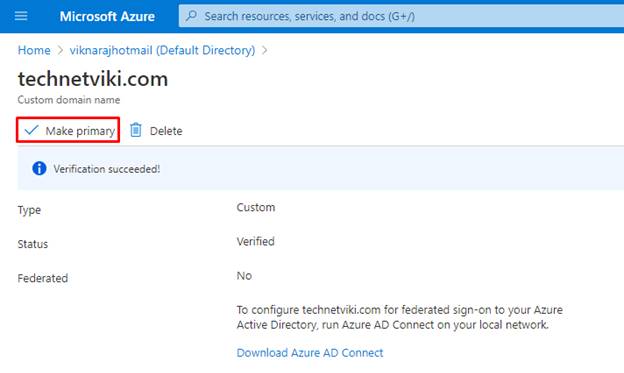
Task: Select the technetviki.com page title
Action: [93, 79]
